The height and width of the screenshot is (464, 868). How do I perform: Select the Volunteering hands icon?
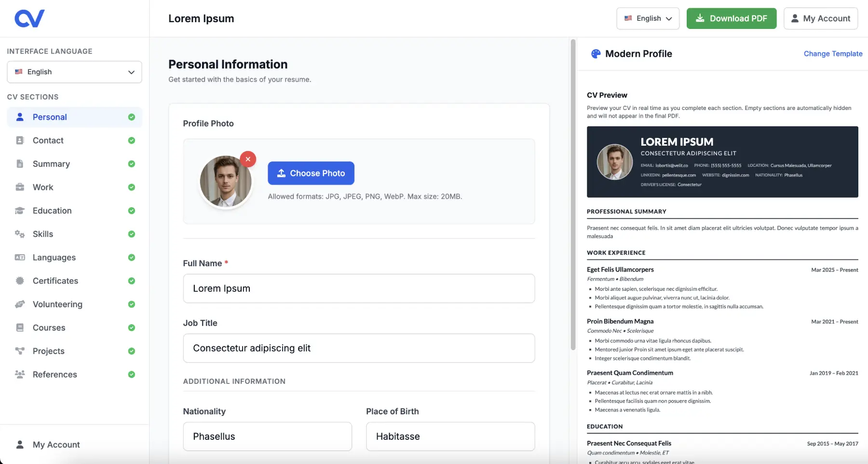(19, 304)
